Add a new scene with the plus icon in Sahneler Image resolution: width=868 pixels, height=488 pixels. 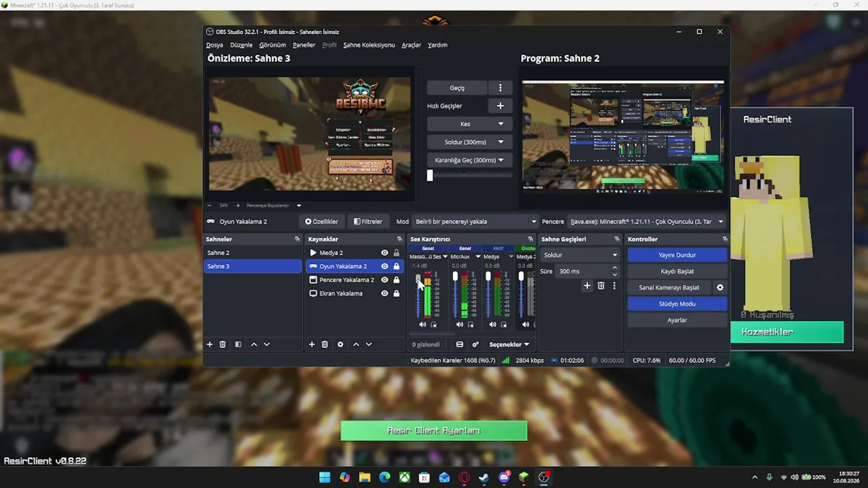[210, 344]
